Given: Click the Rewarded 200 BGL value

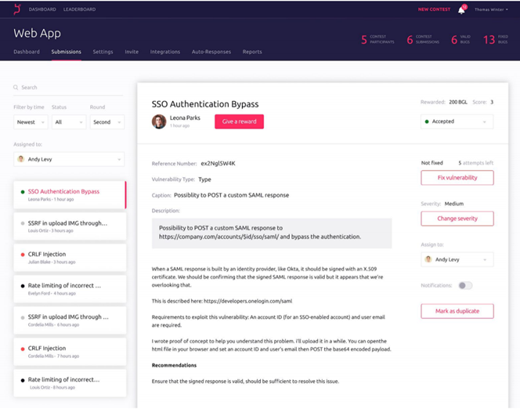Looking at the screenshot, I should 458,102.
